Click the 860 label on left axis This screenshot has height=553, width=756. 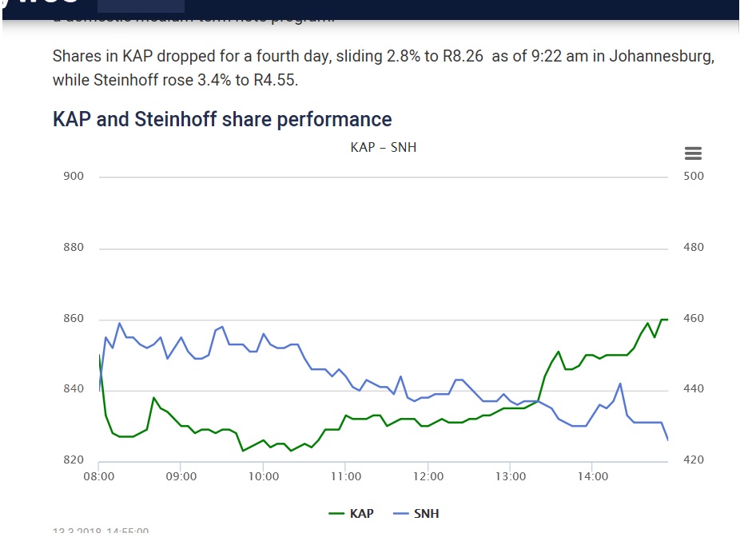pos(74,319)
